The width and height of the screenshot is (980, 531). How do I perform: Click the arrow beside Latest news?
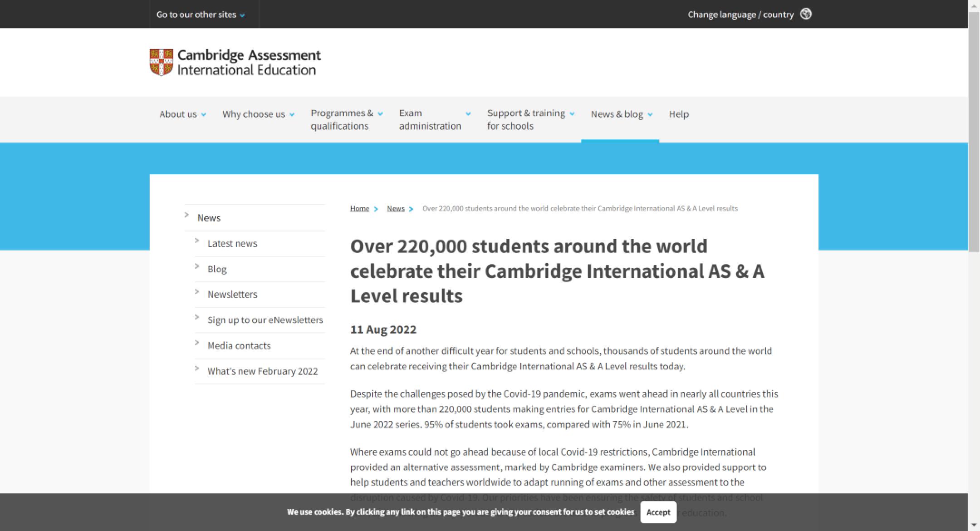point(197,241)
